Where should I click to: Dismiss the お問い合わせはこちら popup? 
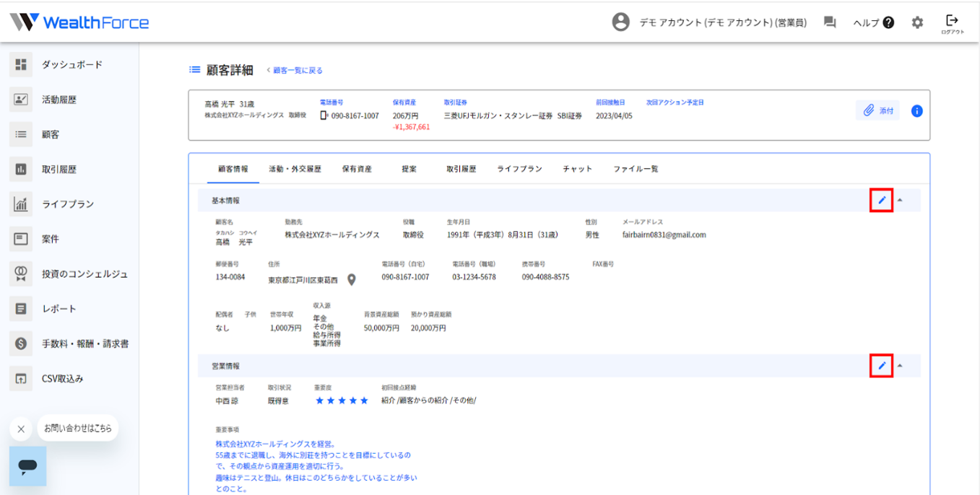tap(21, 429)
